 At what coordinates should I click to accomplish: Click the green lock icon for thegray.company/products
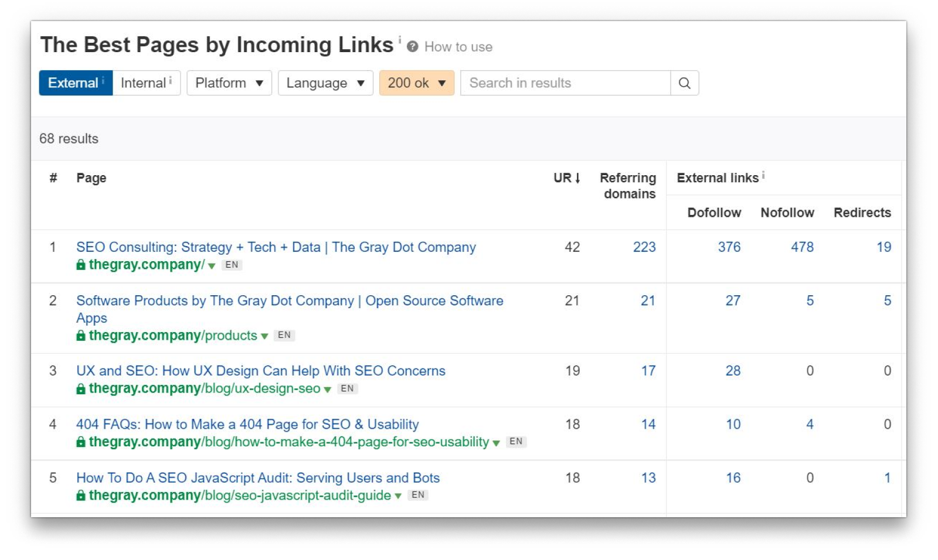pos(81,336)
